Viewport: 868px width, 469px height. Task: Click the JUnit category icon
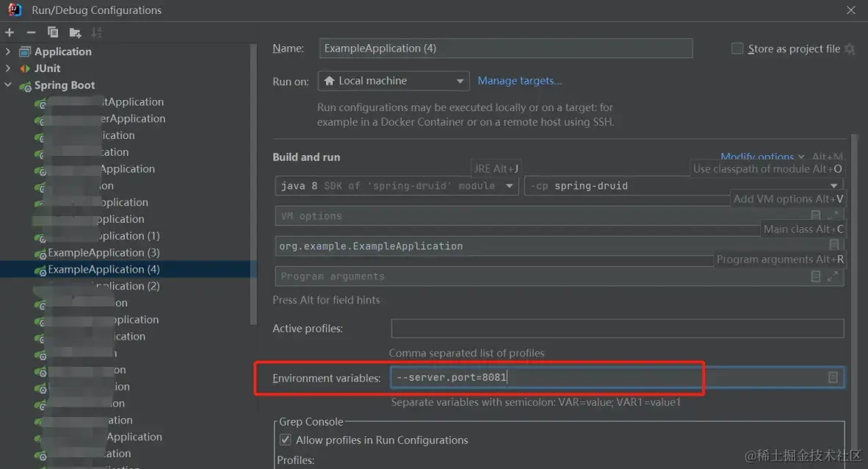click(25, 69)
